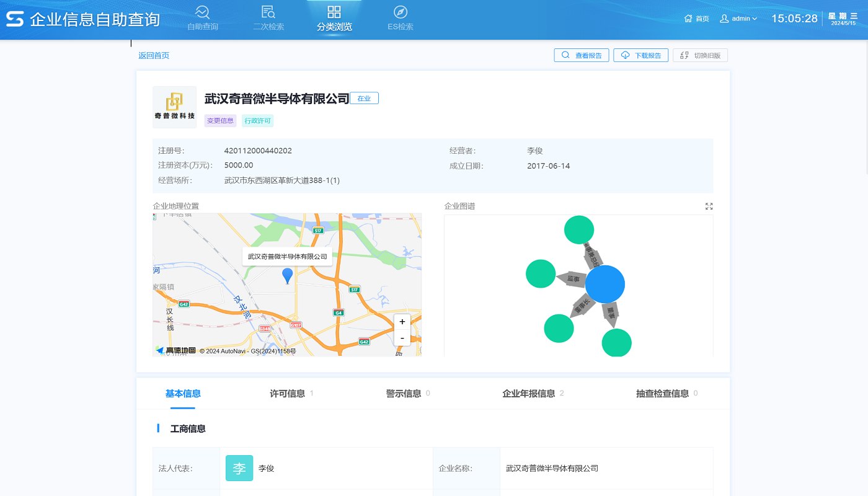
Task: Open the admin account dropdown
Action: pos(742,18)
